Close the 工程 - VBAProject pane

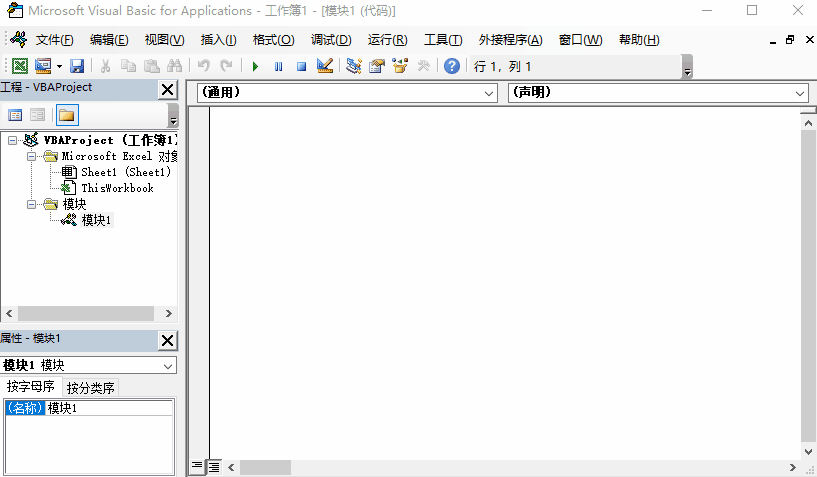[x=168, y=90]
